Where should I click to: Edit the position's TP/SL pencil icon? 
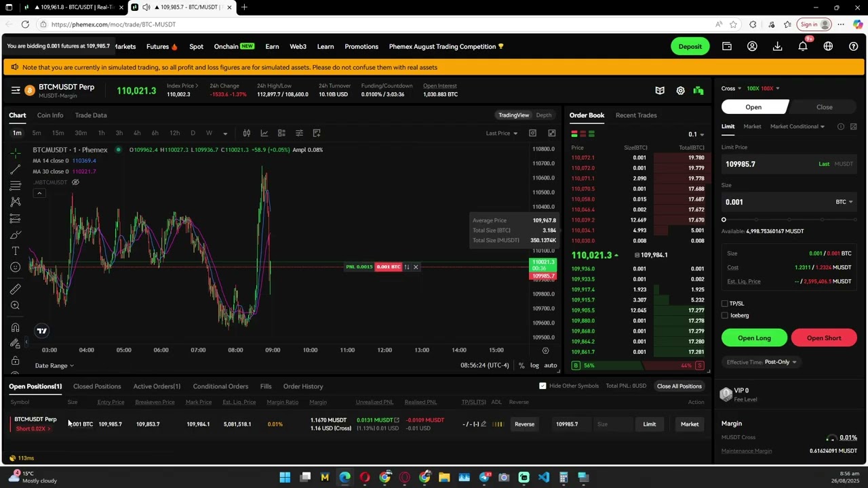484,424
